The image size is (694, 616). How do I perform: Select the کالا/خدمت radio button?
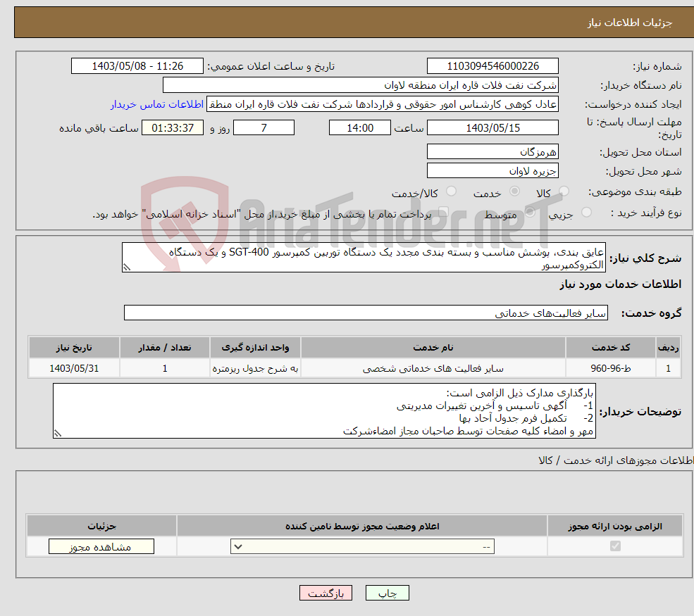coord(451,191)
